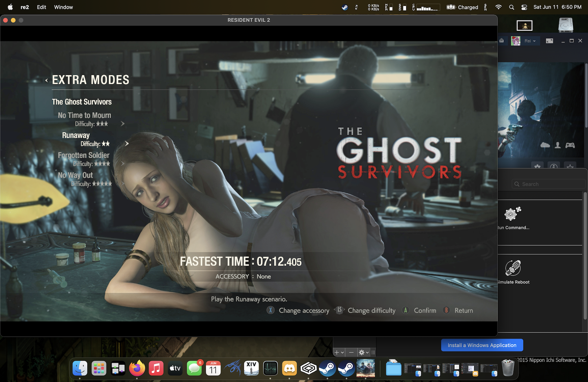
Task: Open the re2 application menu
Action: [25, 7]
